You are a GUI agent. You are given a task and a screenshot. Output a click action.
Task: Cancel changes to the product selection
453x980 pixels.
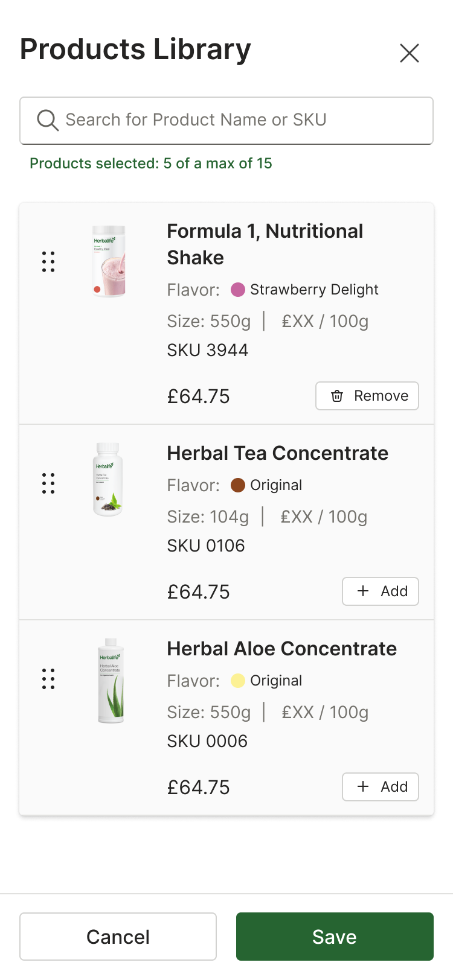118,937
